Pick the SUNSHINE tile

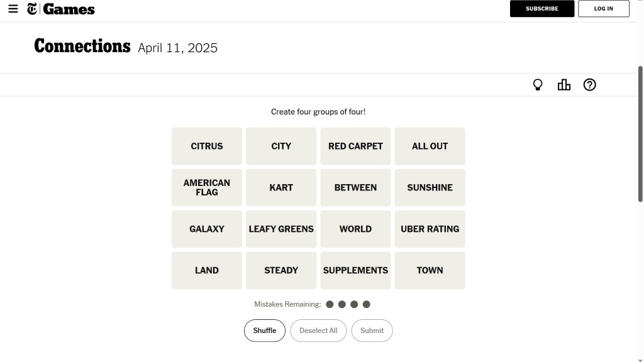pyautogui.click(x=430, y=187)
